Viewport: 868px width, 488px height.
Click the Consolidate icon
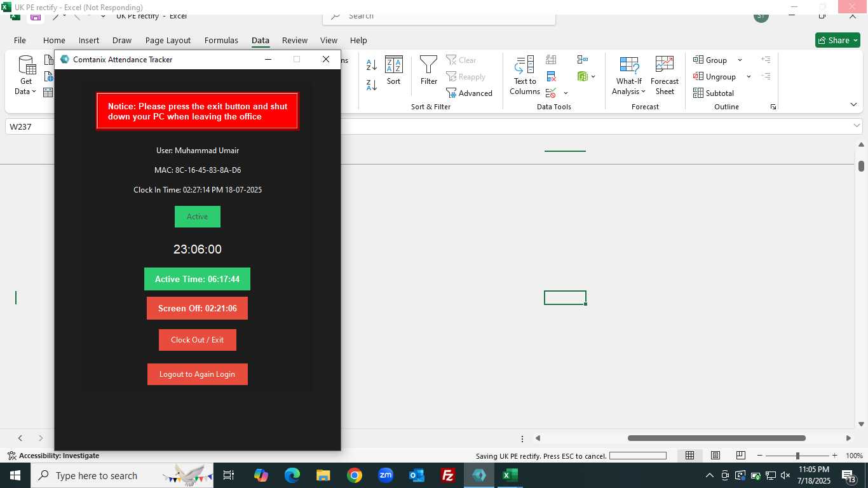[x=583, y=60]
